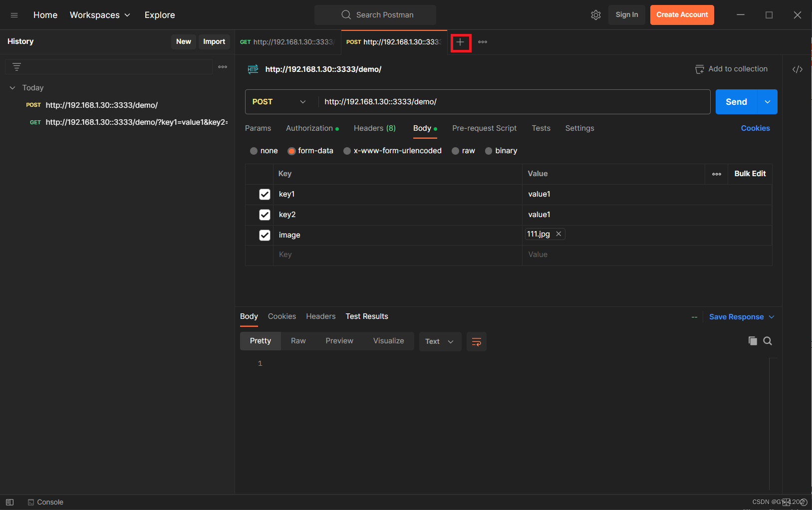Copy response body with copy icon
Image resolution: width=812 pixels, height=510 pixels.
[753, 341]
